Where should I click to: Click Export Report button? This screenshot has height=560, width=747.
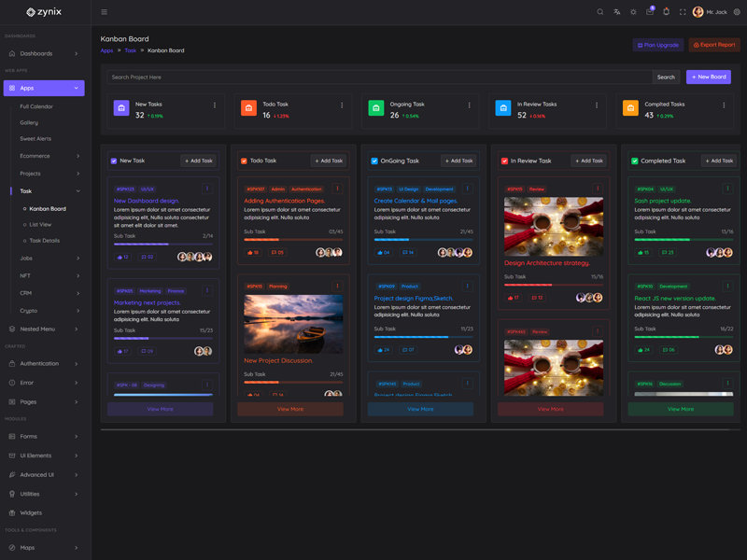click(x=713, y=45)
